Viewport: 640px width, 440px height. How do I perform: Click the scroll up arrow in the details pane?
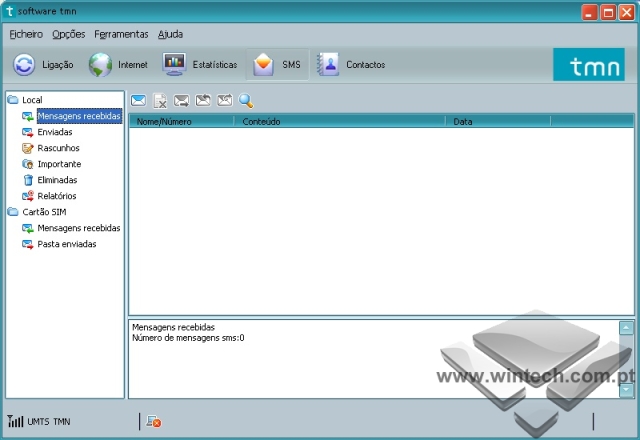(626, 328)
